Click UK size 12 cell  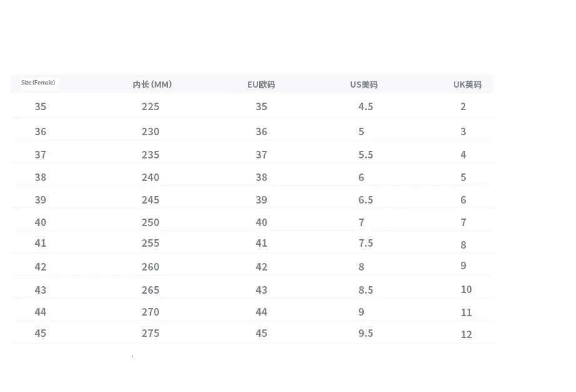click(466, 334)
